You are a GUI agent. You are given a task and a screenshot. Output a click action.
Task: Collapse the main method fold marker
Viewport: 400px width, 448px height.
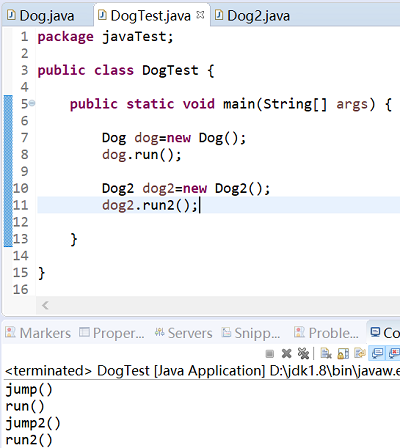[32, 104]
